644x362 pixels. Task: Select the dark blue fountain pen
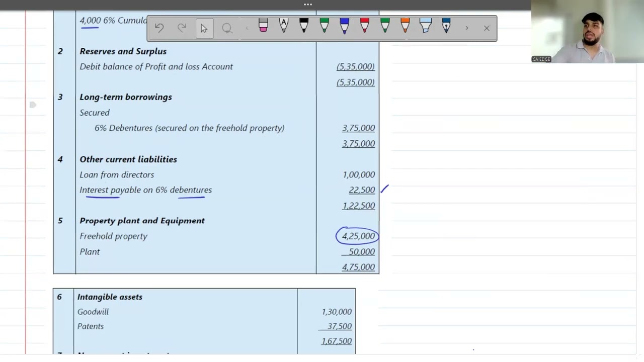pyautogui.click(x=446, y=26)
